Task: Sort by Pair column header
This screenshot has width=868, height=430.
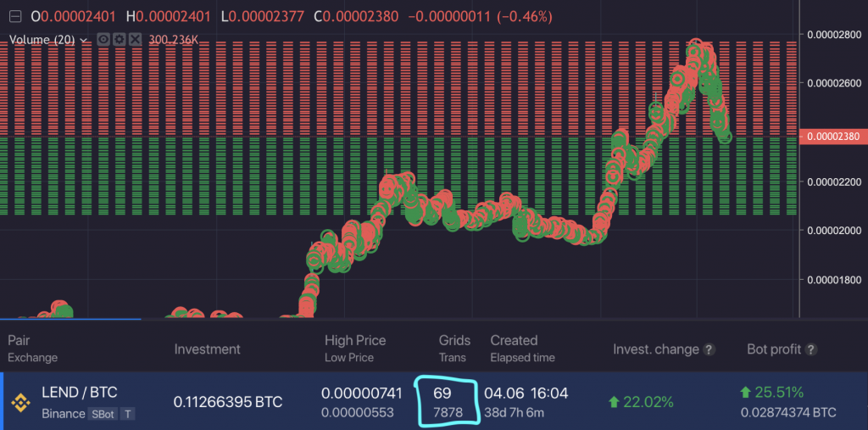Action: click(x=19, y=340)
